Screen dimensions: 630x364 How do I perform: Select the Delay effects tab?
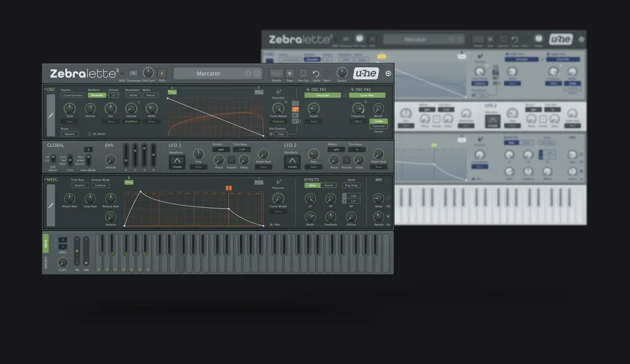click(313, 185)
